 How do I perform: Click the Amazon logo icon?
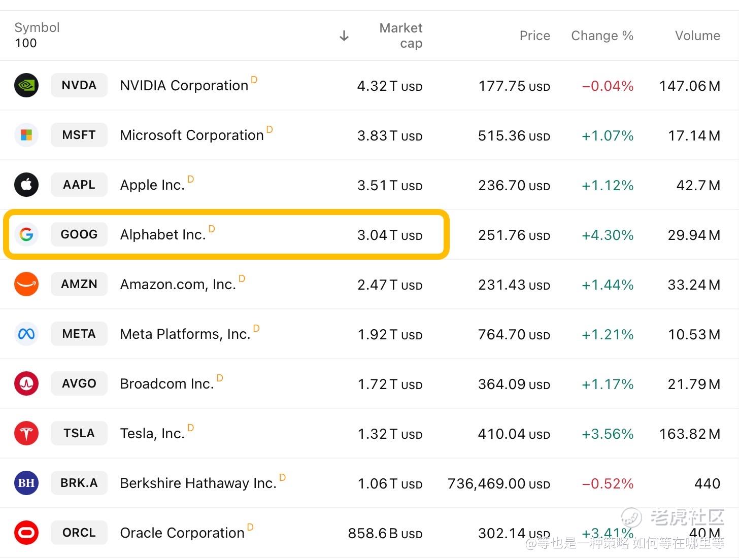26,284
